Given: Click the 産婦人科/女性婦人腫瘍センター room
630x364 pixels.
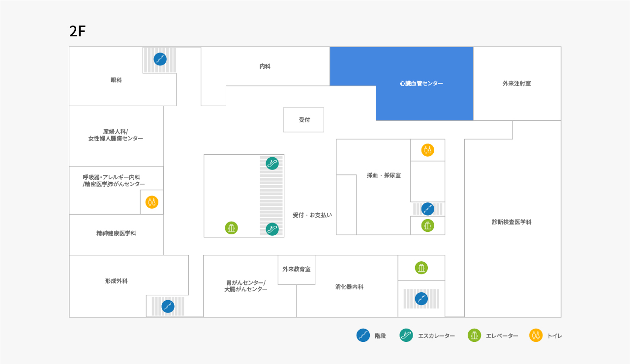Looking at the screenshot, I should pos(116,136).
